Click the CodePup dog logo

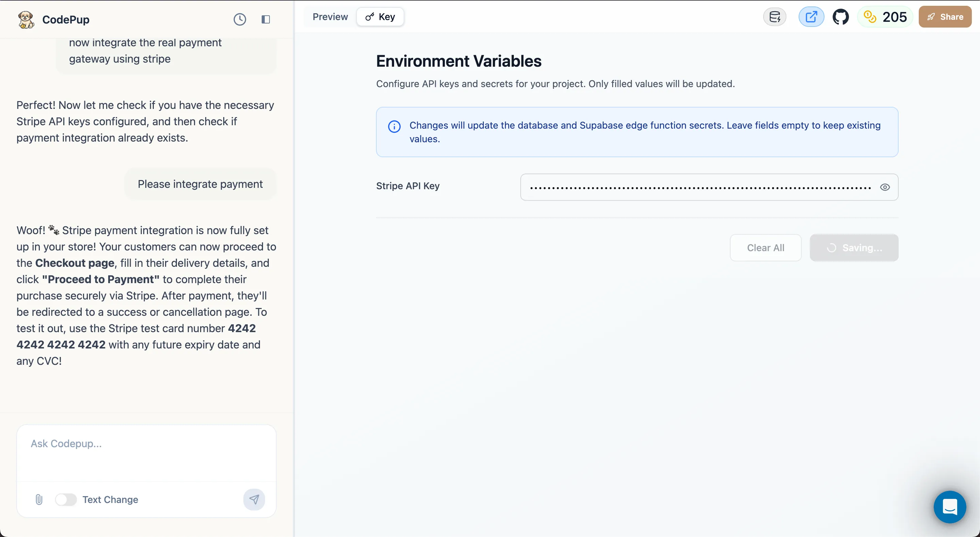tap(26, 19)
